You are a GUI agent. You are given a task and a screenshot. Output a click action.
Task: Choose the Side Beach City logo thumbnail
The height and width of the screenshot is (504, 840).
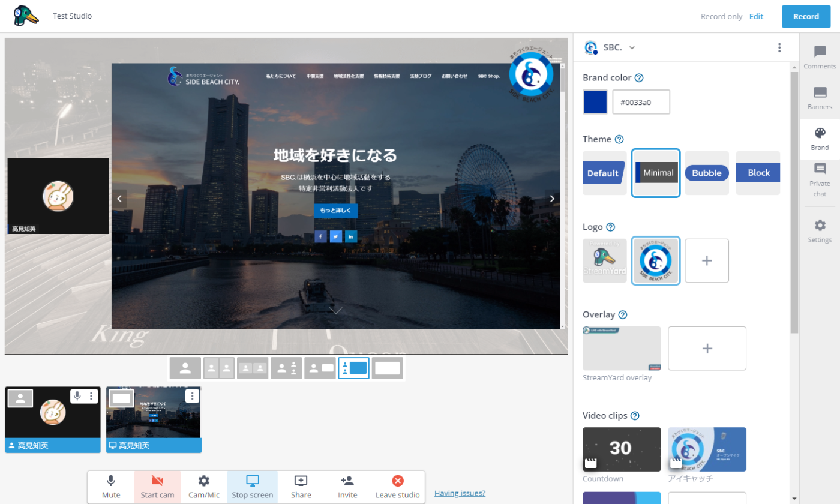point(656,260)
